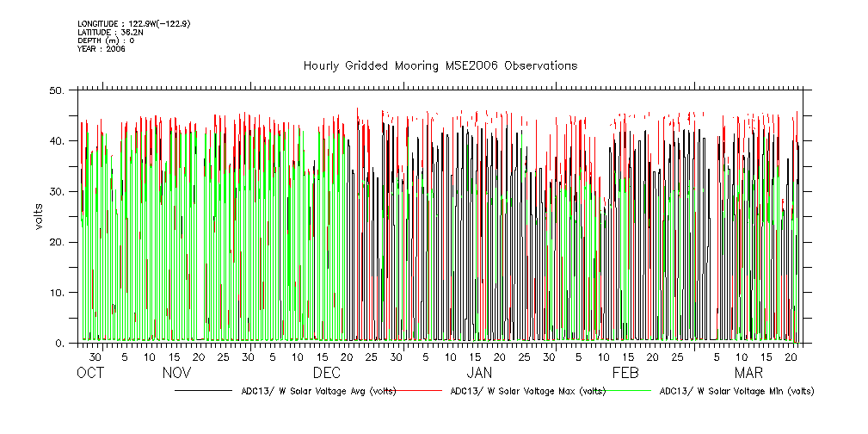Viewport: 868px width, 434px height.
Task: Click the MAR month label
Action: 748,374
